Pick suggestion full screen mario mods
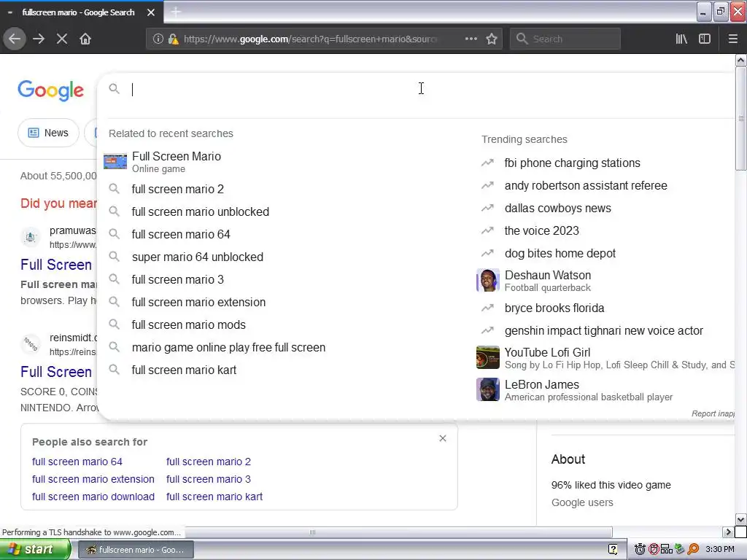747x560 pixels. [x=189, y=324]
